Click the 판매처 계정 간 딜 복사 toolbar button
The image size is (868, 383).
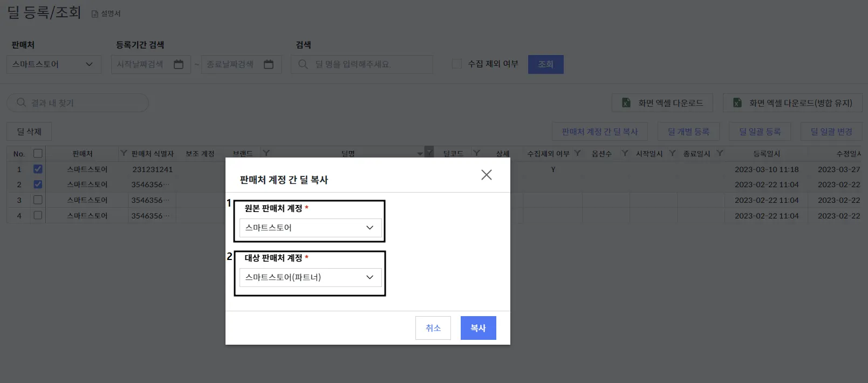click(600, 132)
